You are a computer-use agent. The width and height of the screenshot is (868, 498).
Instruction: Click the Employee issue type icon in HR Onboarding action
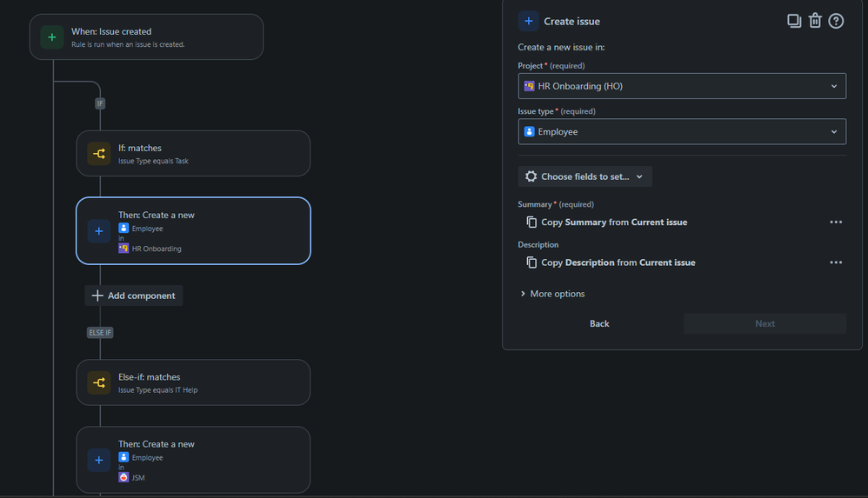(x=124, y=228)
